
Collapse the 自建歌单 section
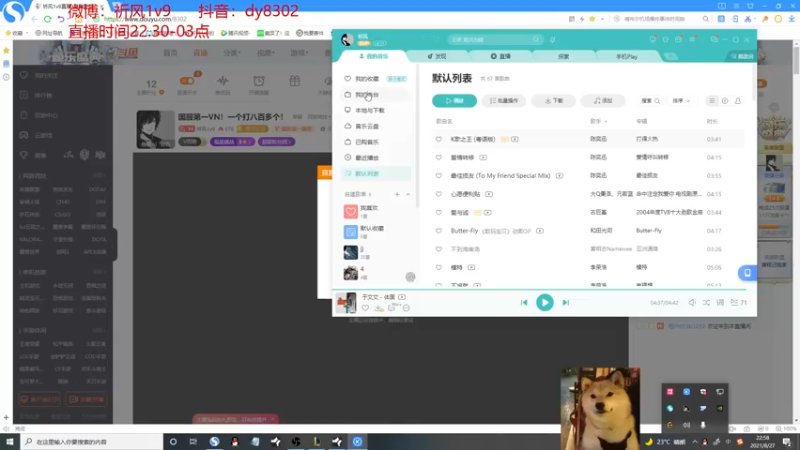click(x=408, y=194)
